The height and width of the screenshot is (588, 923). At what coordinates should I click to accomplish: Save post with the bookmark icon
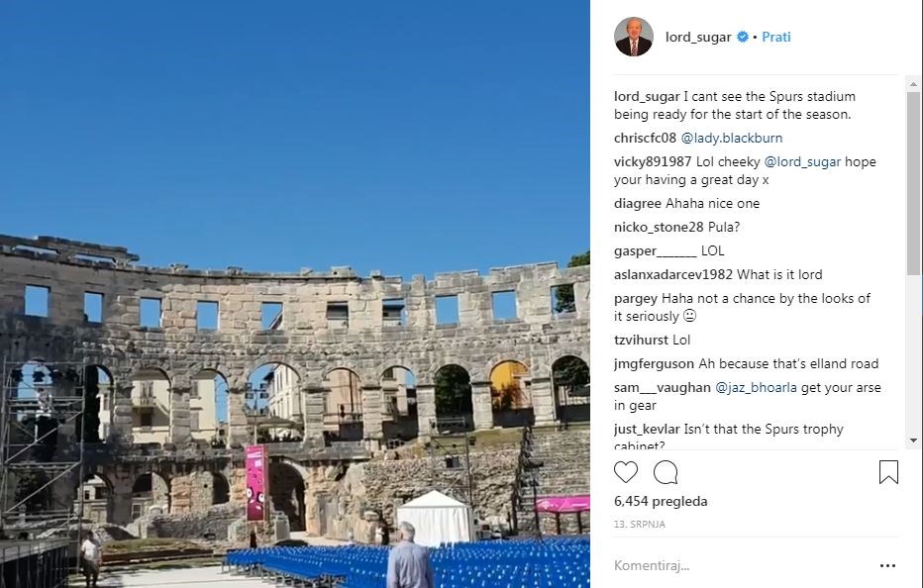(x=888, y=472)
